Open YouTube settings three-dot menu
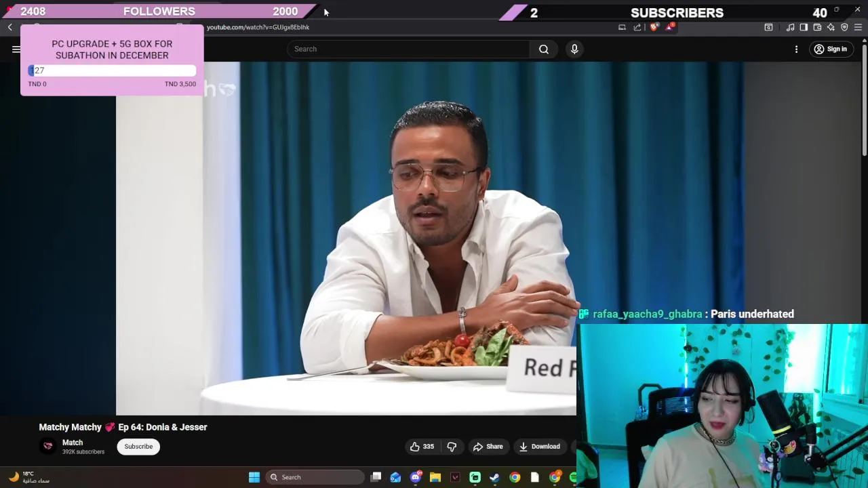The image size is (868, 488). click(x=797, y=49)
